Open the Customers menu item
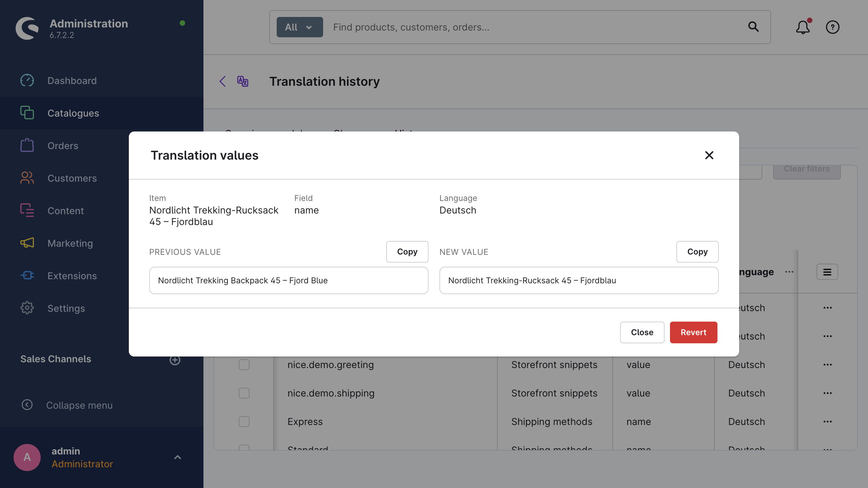Screen dimensions: 868x488 point(64,178)
